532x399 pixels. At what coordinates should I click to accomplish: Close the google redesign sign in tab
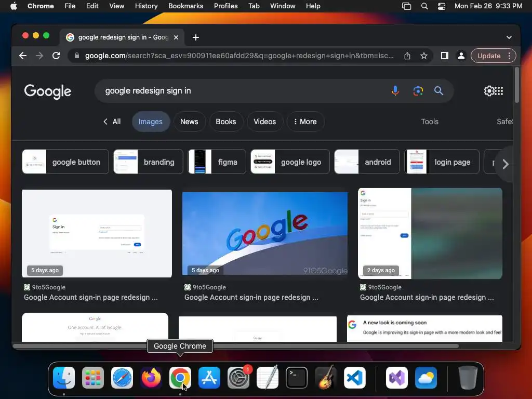[176, 37]
